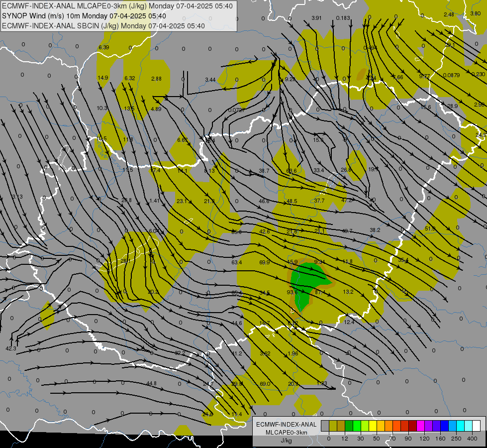Viewport: 487px width, 448px height.
Task: Click the lime legend swatch after 30
Action: 365,426
